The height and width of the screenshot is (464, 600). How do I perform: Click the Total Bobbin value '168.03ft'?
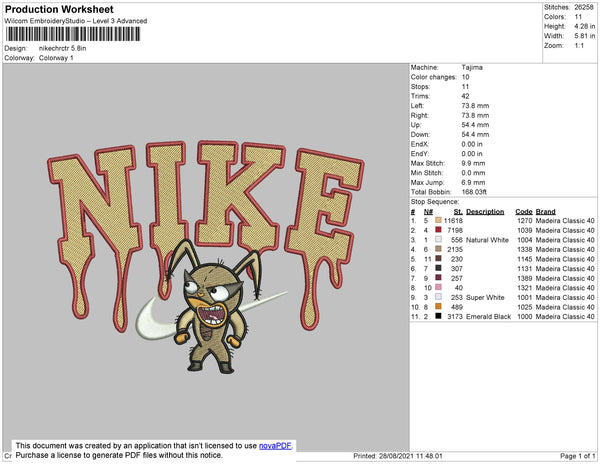[474, 192]
